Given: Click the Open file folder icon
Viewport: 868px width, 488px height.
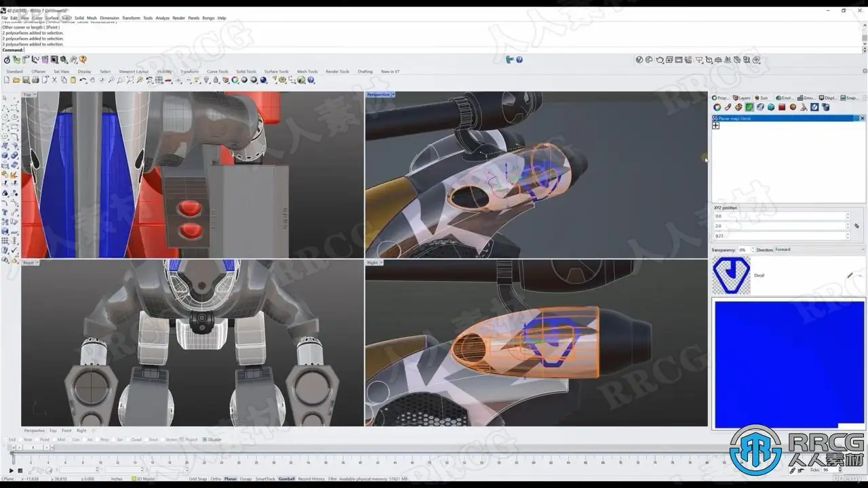Looking at the screenshot, I should pos(16,80).
